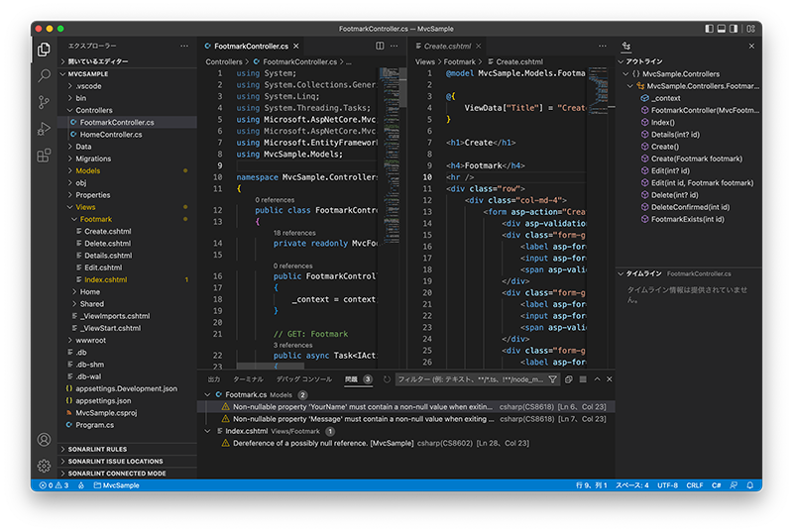This screenshot has width=793, height=532.
Task: Expand the Migrations folder
Action: (93, 159)
